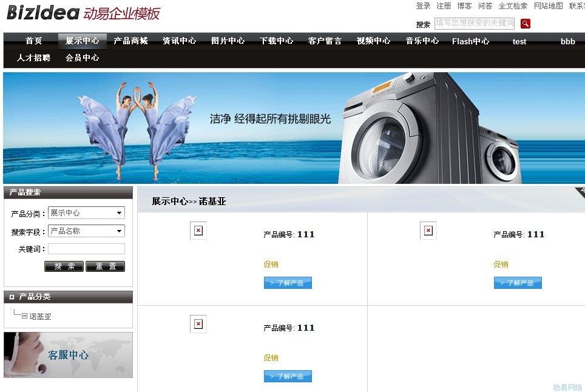Go to 下载中心 in navigation bar
The width and height of the screenshot is (585, 392).
(x=276, y=41)
